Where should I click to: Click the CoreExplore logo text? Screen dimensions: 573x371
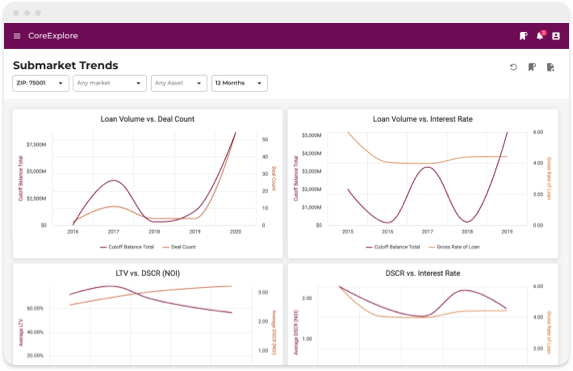[x=53, y=36]
